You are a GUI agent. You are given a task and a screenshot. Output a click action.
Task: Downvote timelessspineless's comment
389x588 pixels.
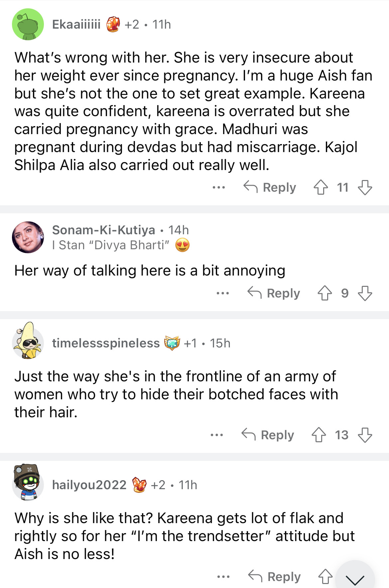pos(365,435)
